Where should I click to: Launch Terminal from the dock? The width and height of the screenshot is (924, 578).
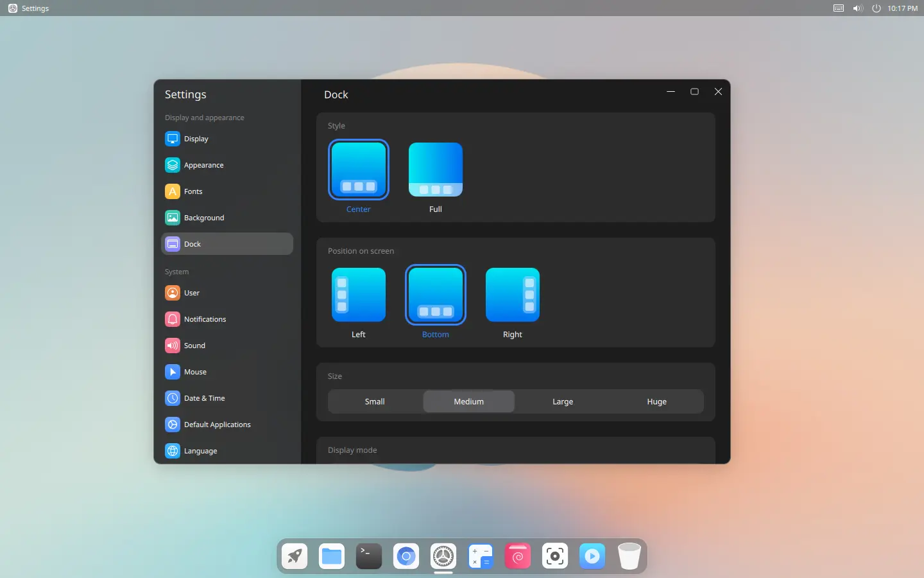(x=369, y=556)
